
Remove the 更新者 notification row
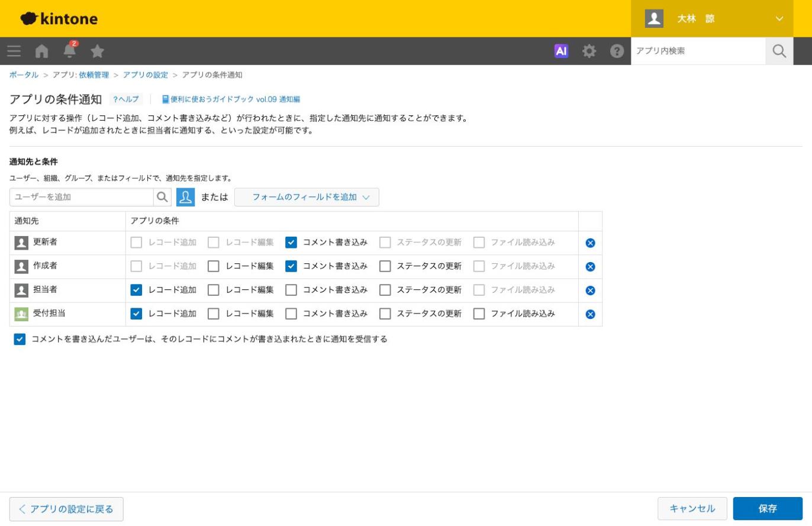[x=590, y=243]
